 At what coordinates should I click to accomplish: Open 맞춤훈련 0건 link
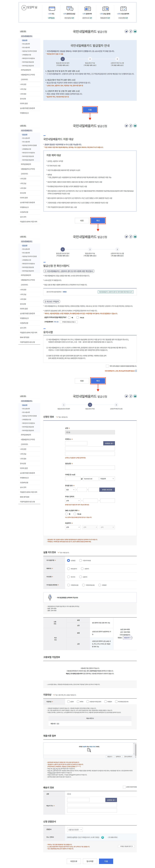click(x=105, y=18)
